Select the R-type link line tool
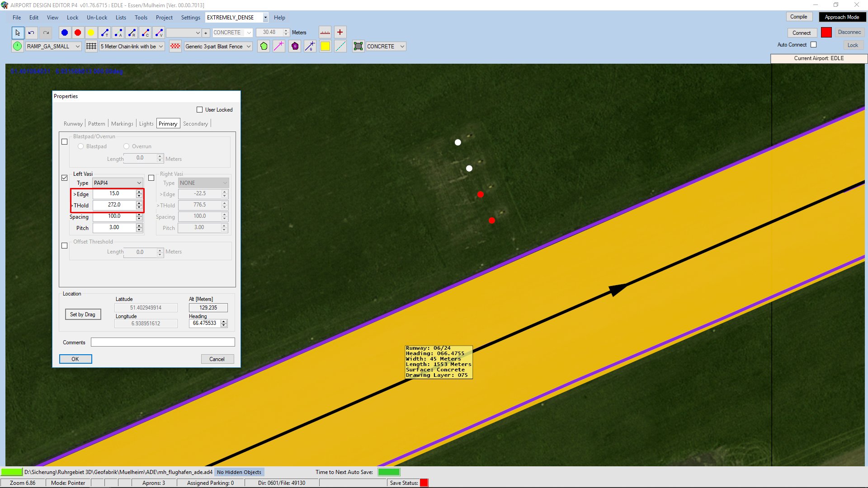This screenshot has height=488, width=868. click(132, 33)
